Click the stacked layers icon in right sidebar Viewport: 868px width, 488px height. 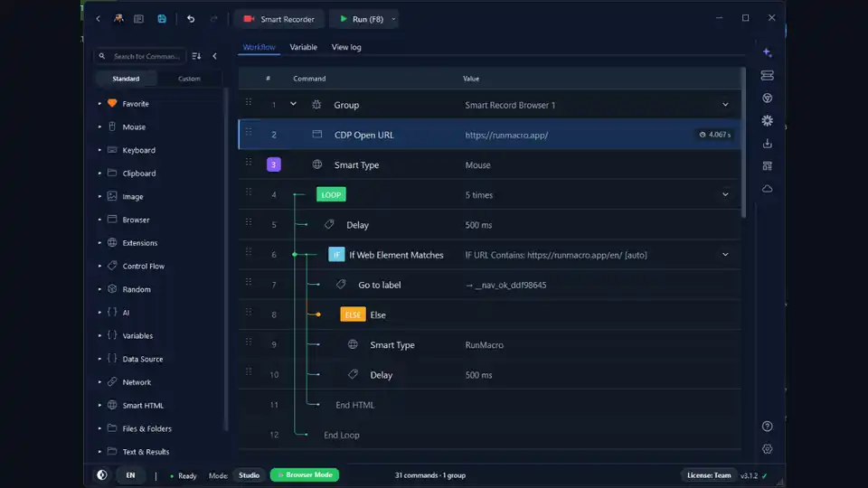tap(768, 75)
